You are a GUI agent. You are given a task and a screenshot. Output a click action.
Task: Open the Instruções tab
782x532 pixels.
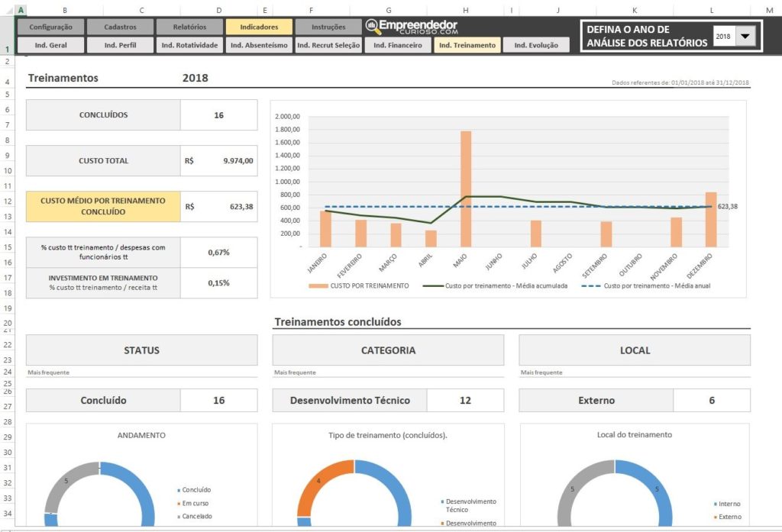pos(328,27)
